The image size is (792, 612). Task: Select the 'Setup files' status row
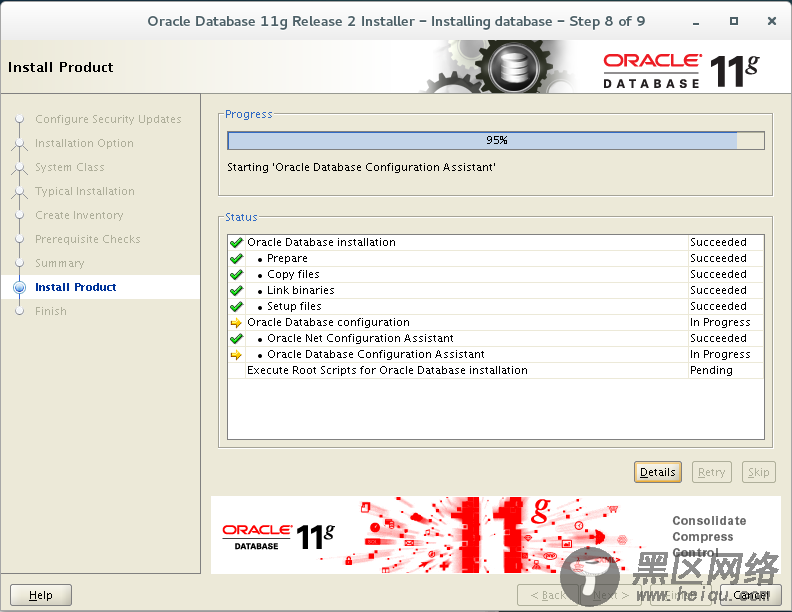point(496,307)
